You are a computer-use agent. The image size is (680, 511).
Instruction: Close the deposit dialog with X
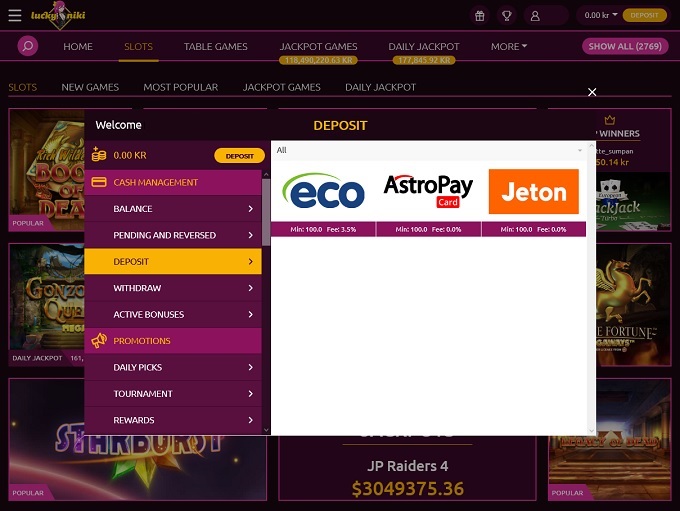tap(592, 92)
